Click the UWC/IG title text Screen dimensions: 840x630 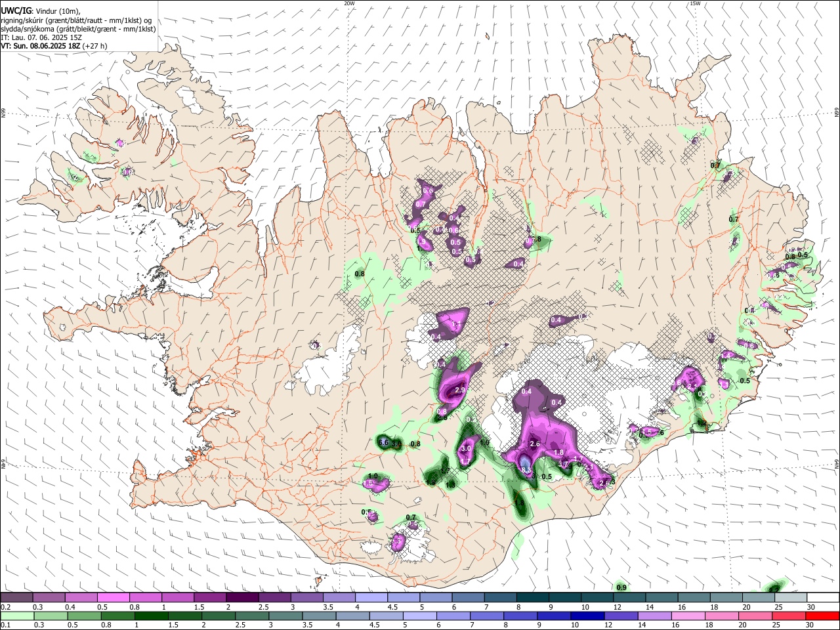click(16, 11)
